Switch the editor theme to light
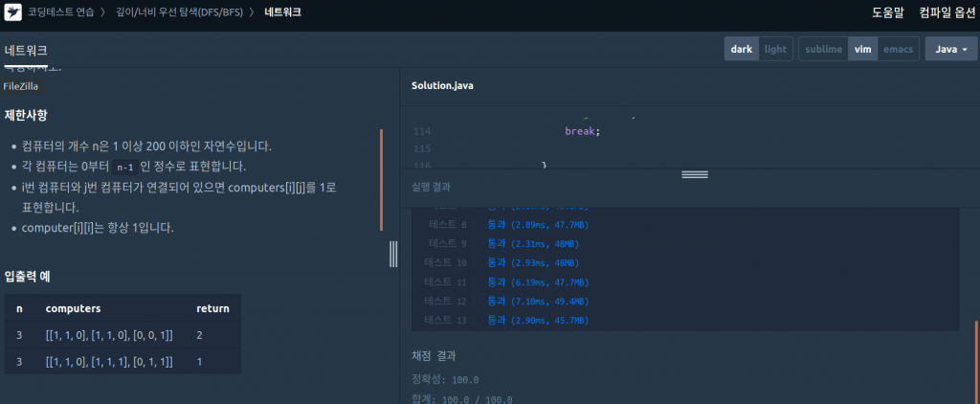The width and height of the screenshot is (980, 404). [x=775, y=49]
